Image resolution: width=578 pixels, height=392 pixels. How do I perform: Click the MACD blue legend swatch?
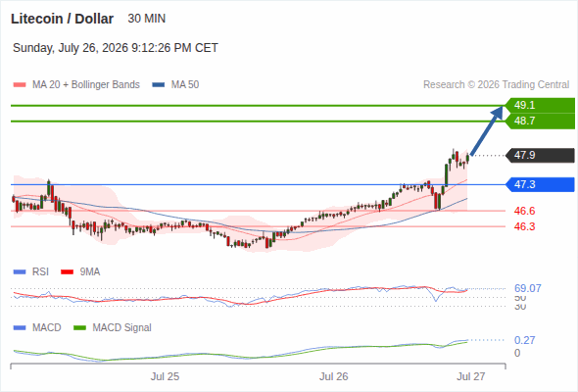point(20,328)
